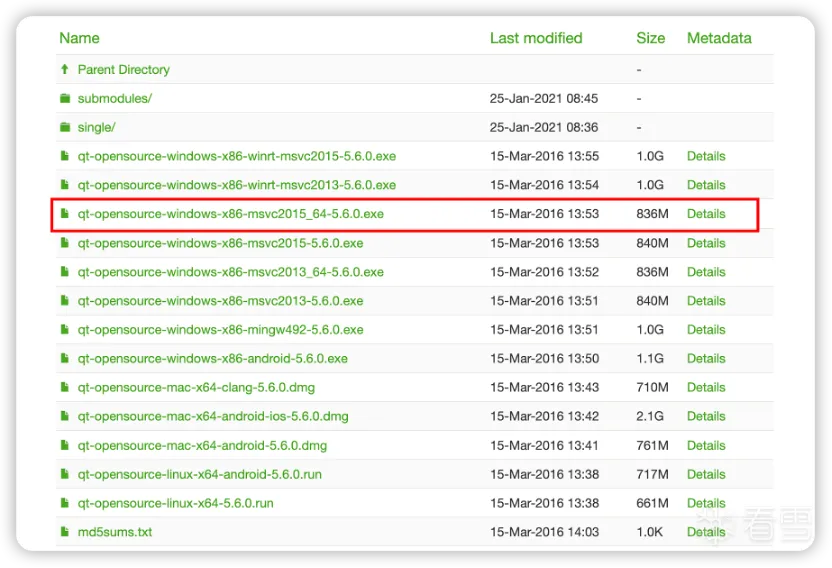Download qt-opensource-windows-x86-msvc2015_64-5.6.0.exe
Image resolution: width=832 pixels, height=568 pixels.
point(230,214)
